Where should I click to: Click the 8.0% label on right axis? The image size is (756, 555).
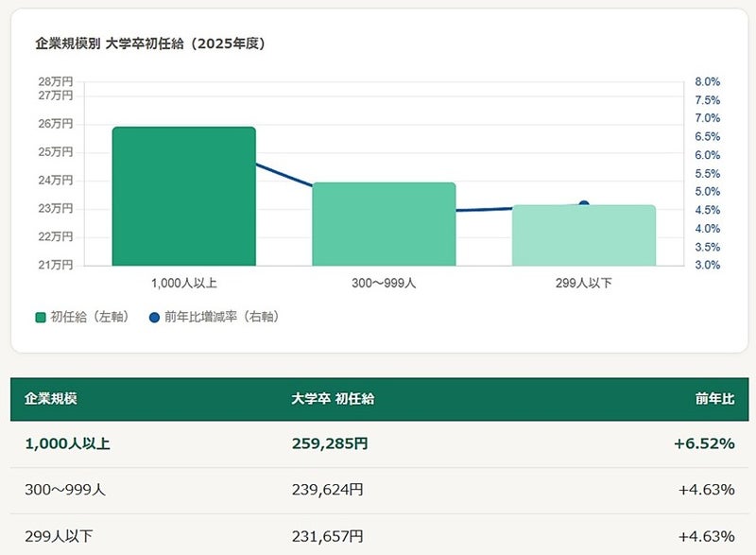coord(707,82)
